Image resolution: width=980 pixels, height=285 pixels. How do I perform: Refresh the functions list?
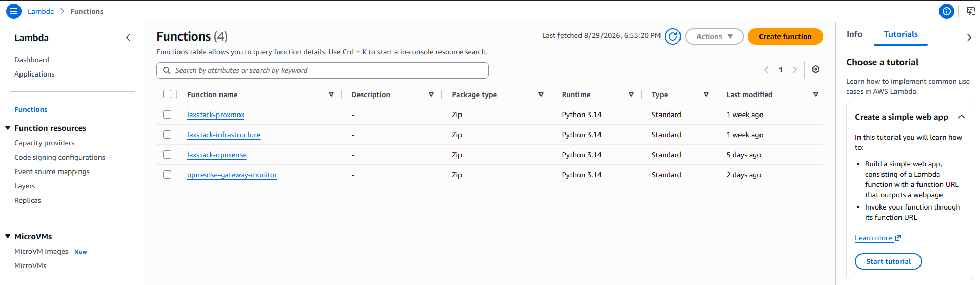(672, 36)
